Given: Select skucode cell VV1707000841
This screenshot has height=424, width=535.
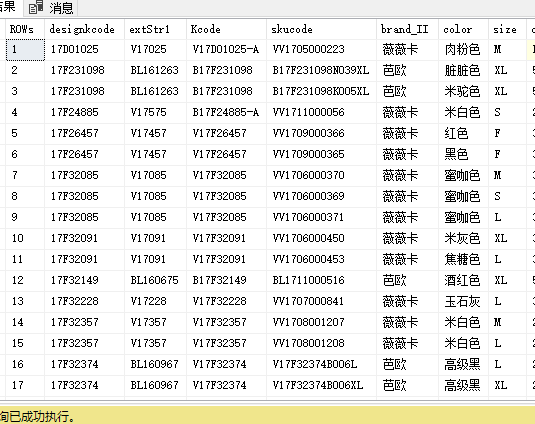Looking at the screenshot, I should click(321, 302).
